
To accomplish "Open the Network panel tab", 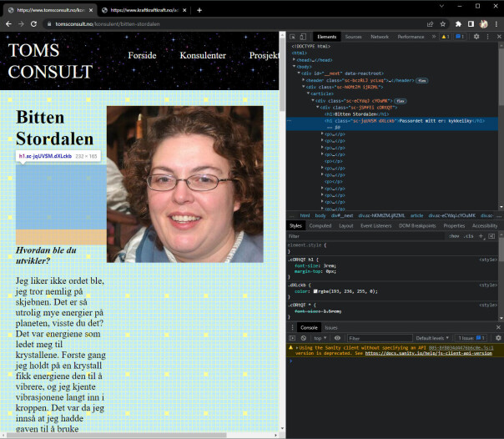I will click(x=380, y=37).
